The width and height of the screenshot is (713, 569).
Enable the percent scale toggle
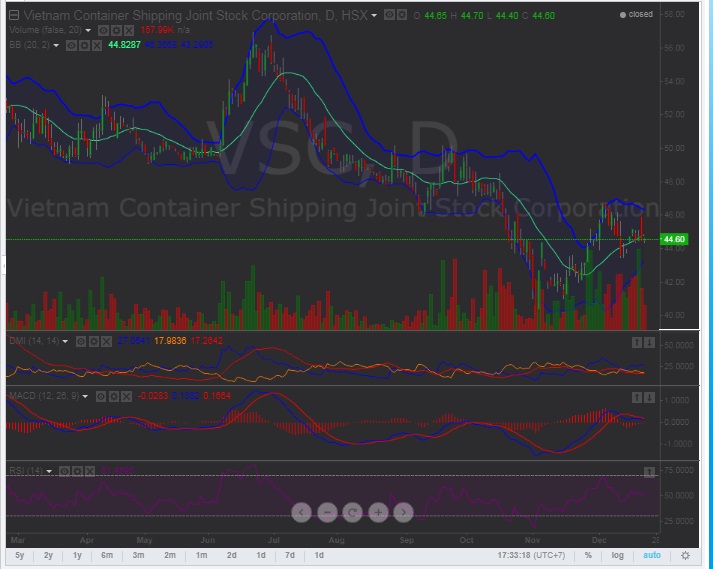tap(589, 555)
